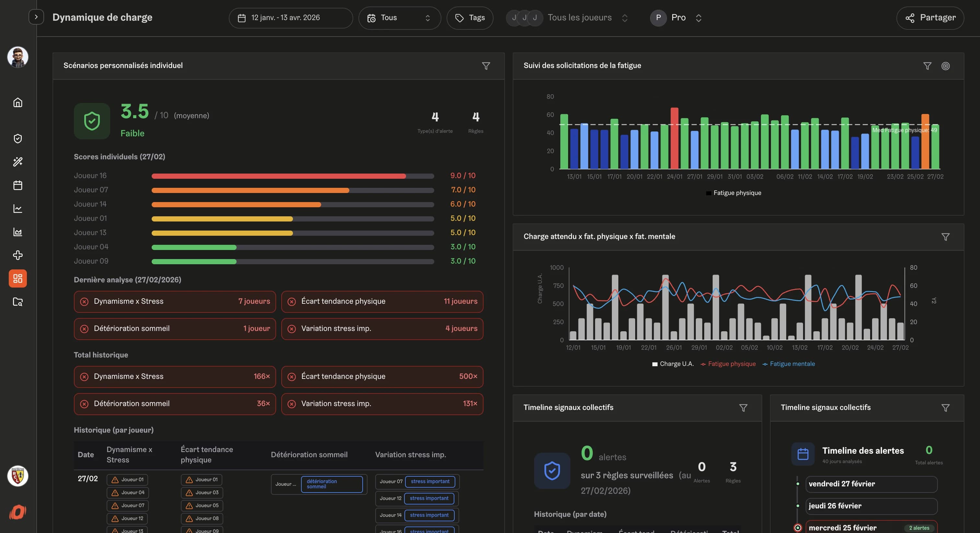The width and height of the screenshot is (980, 533).
Task: Click the medical cross sidebar icon
Action: tap(17, 255)
